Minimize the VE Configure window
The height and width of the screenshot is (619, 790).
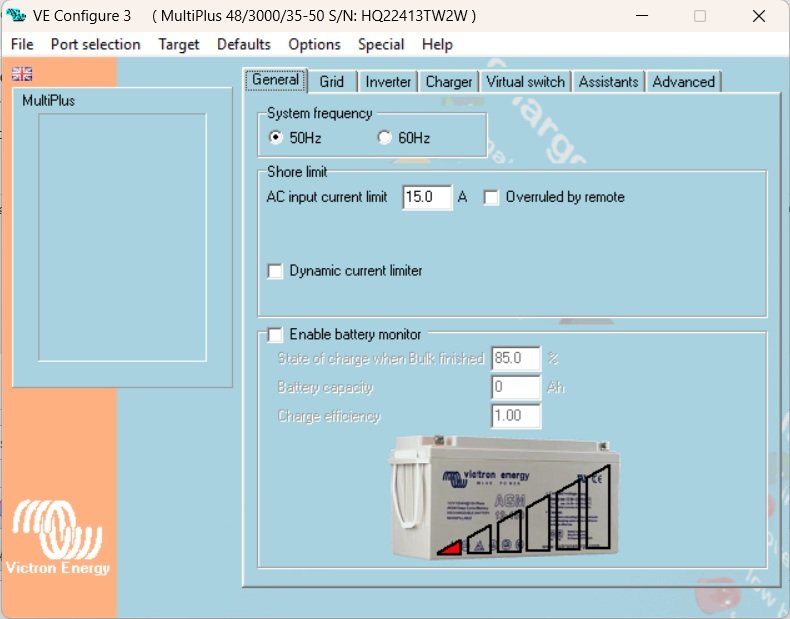pos(642,16)
